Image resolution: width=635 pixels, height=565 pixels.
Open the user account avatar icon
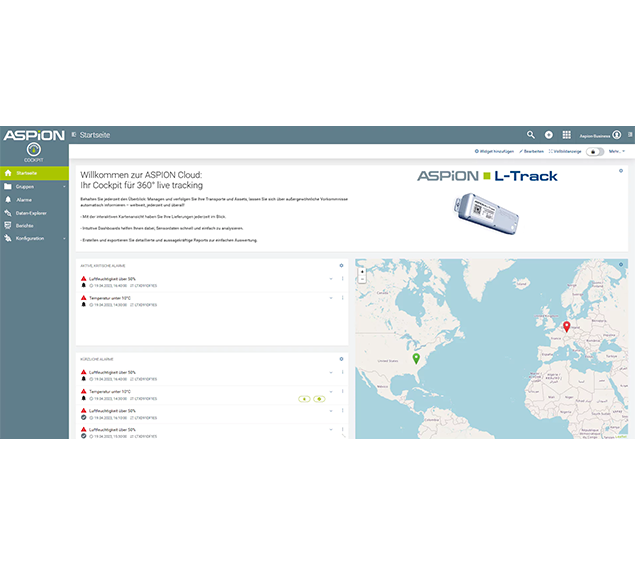[617, 135]
